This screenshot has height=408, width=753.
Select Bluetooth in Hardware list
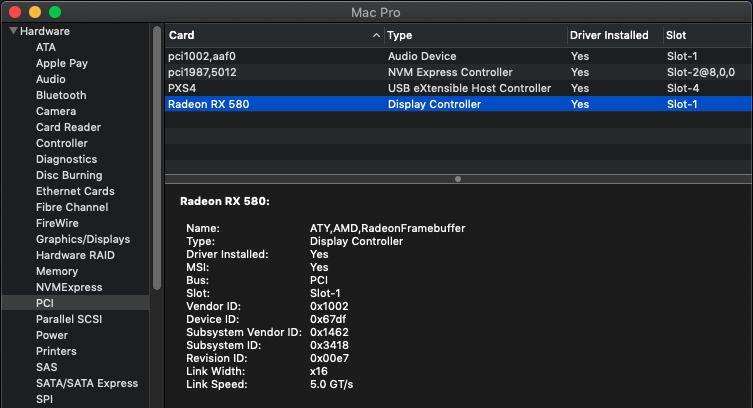coord(61,95)
